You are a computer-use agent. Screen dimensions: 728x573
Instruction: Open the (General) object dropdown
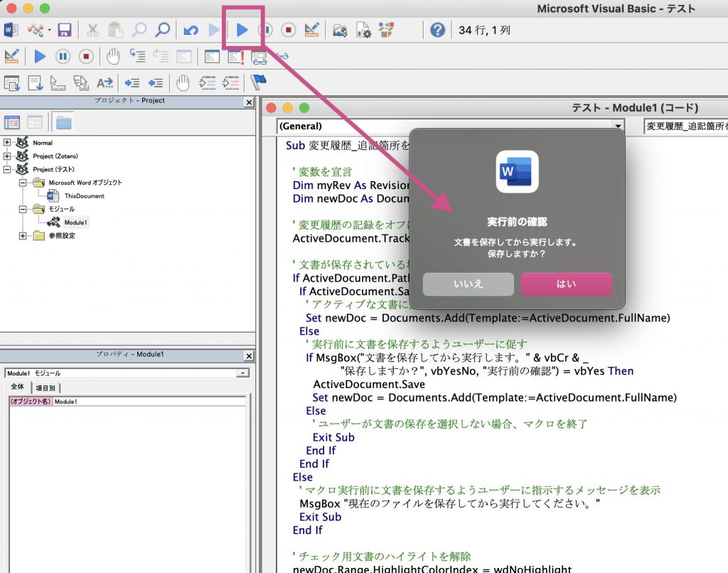click(x=618, y=126)
